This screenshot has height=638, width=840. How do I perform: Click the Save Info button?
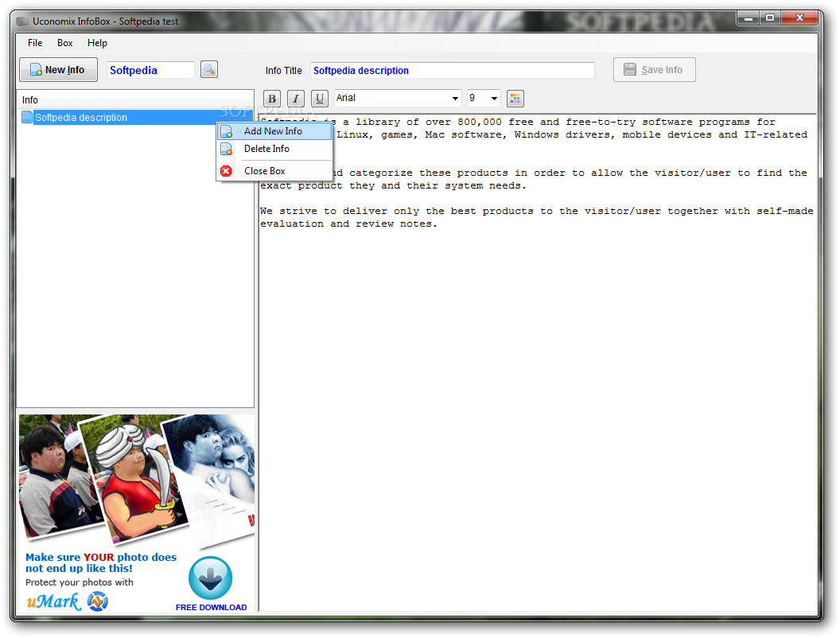click(x=654, y=70)
